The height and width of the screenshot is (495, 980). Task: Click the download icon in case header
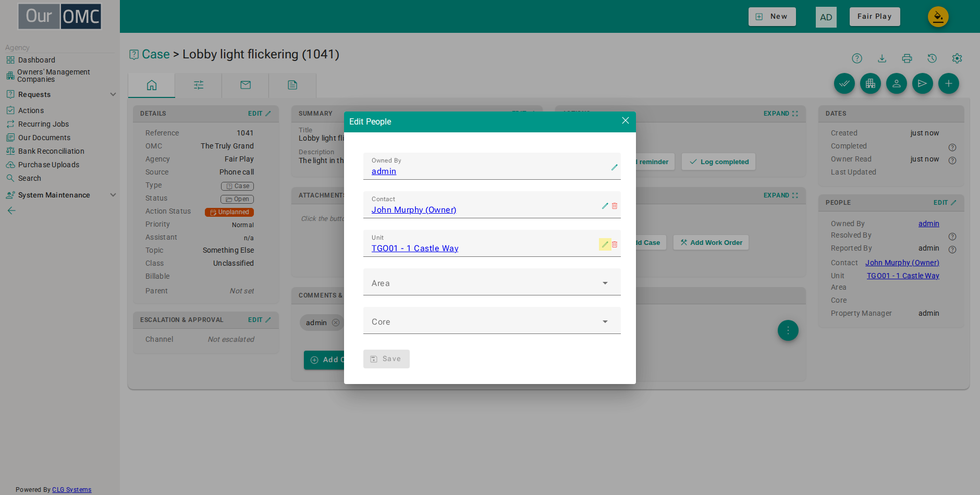pyautogui.click(x=882, y=58)
